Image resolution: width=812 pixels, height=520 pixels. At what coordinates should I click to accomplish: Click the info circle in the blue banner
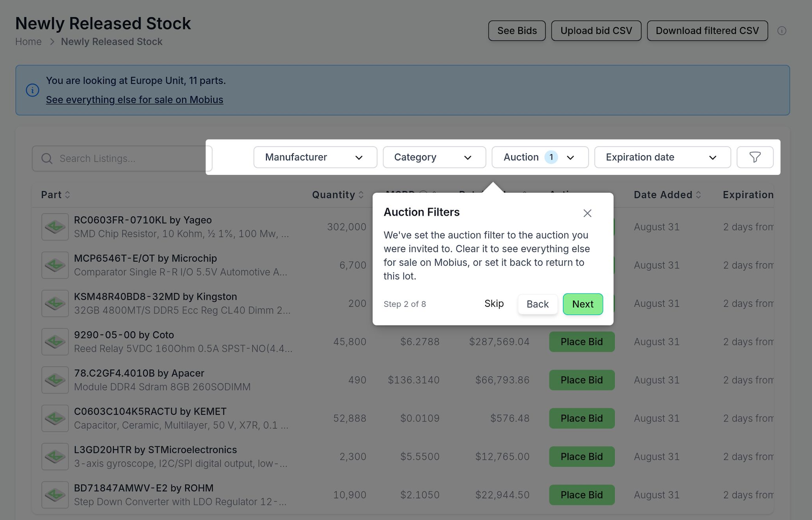click(x=32, y=90)
